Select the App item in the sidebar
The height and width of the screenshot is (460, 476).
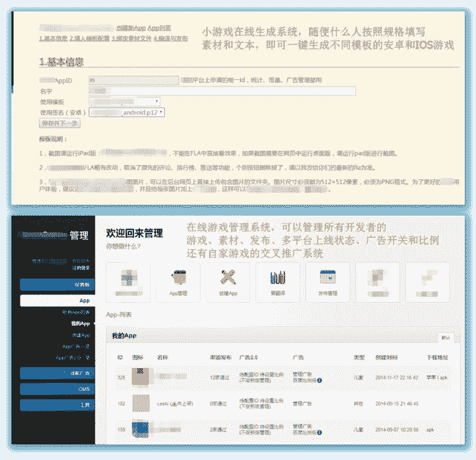coord(58,301)
